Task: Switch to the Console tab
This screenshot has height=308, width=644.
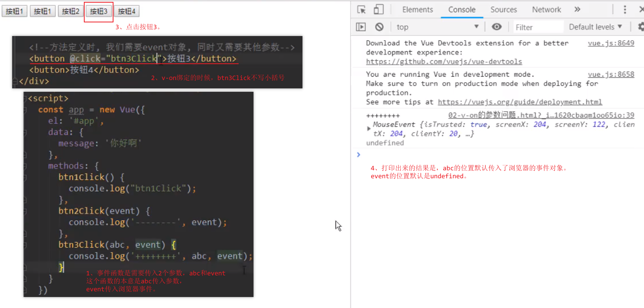Action: pyautogui.click(x=462, y=10)
